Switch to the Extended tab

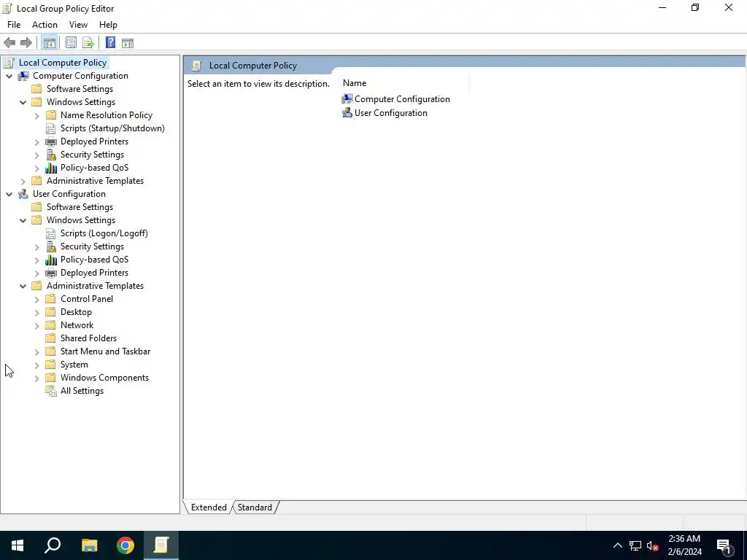pos(209,507)
